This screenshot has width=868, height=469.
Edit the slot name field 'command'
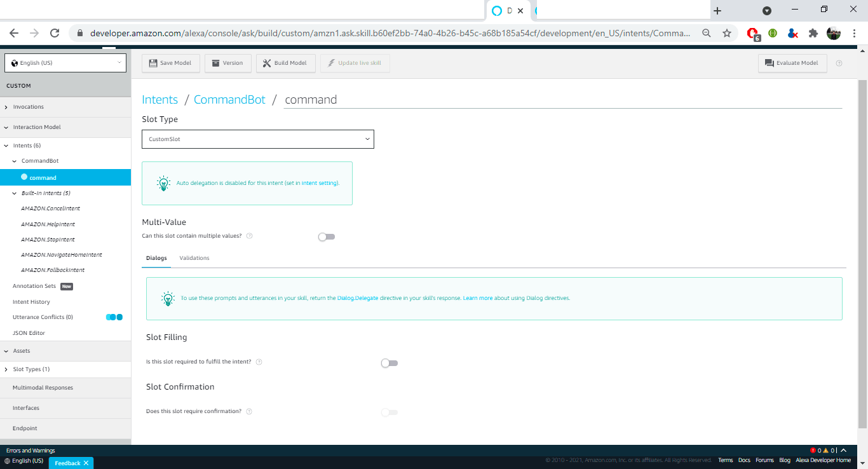(562, 100)
